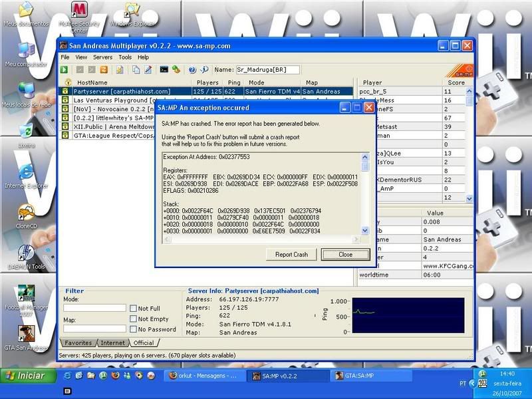
Task: Click crash report scrollbar up arrow
Action: coord(365,157)
